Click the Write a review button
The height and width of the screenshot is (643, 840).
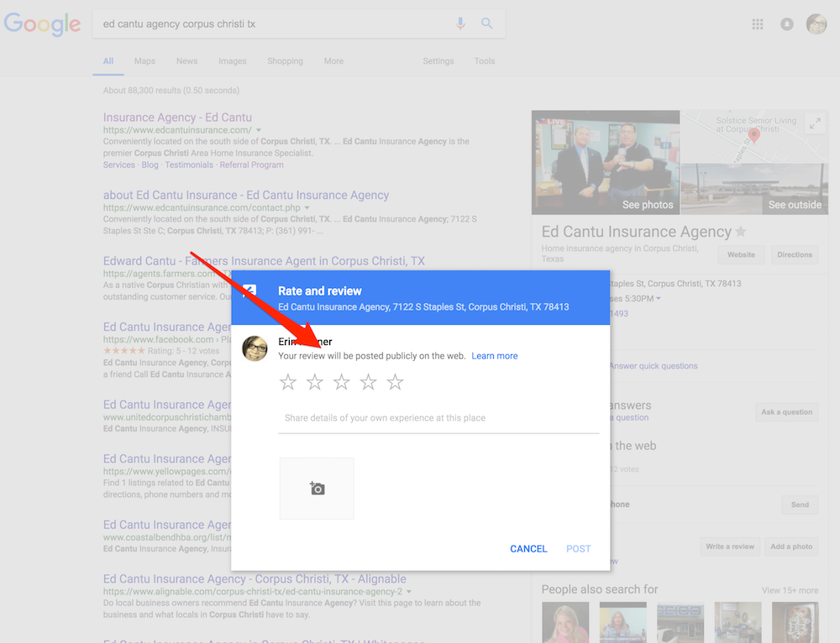click(730, 546)
